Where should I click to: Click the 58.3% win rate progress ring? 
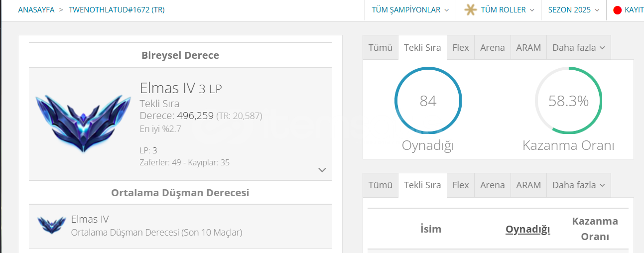tap(568, 101)
